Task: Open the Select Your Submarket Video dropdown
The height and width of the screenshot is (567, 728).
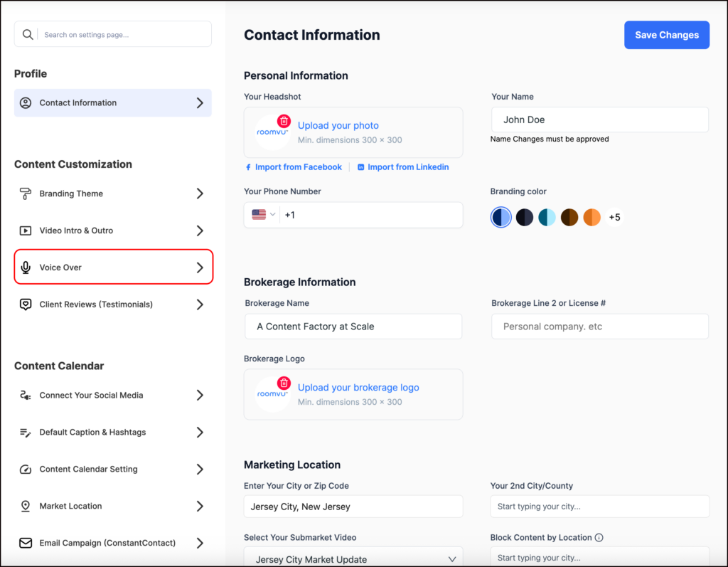Action: tap(353, 559)
